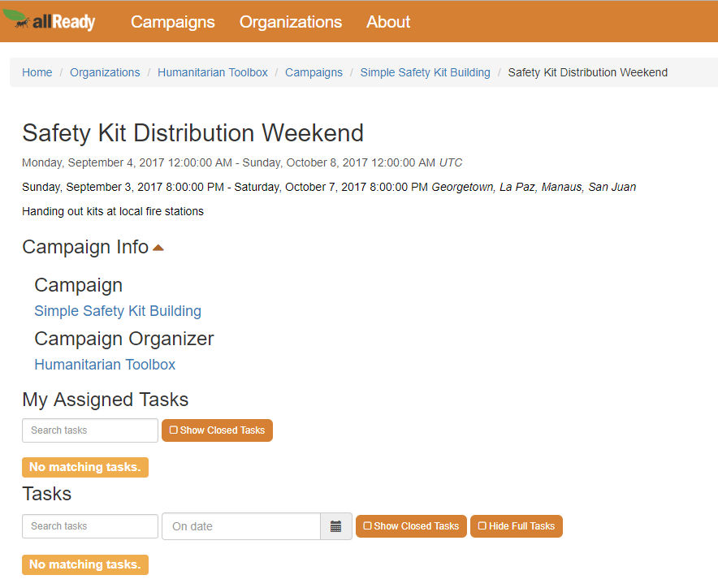Open Humanitarian Toolbox organizer link
The width and height of the screenshot is (718, 588).
(105, 365)
